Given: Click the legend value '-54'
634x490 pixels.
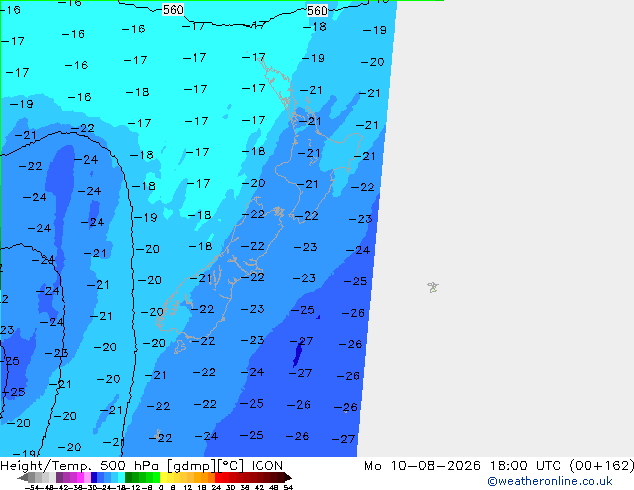Looking at the screenshot, I should tap(32, 487).
